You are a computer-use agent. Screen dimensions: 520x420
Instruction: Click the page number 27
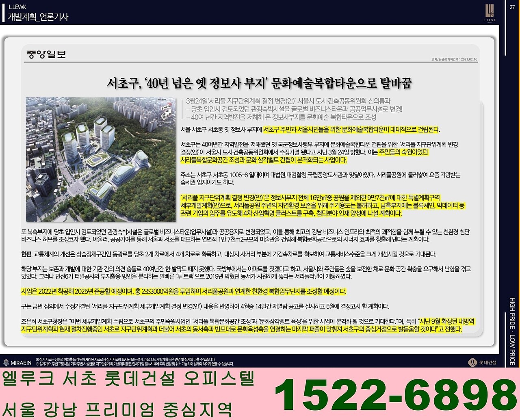512,7
